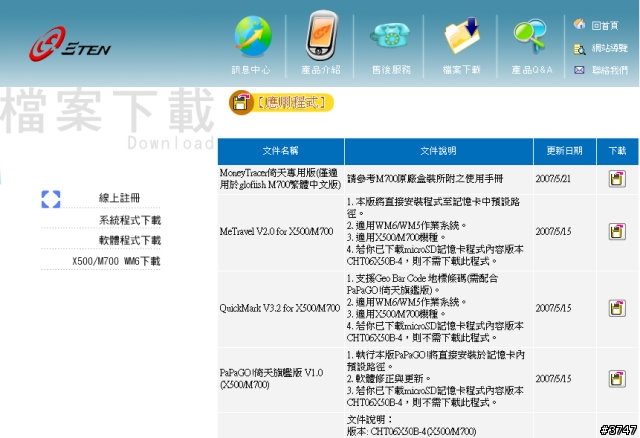Open the magnifier 產品Q&A icon
The height and width of the screenshot is (438, 640).
point(530,35)
